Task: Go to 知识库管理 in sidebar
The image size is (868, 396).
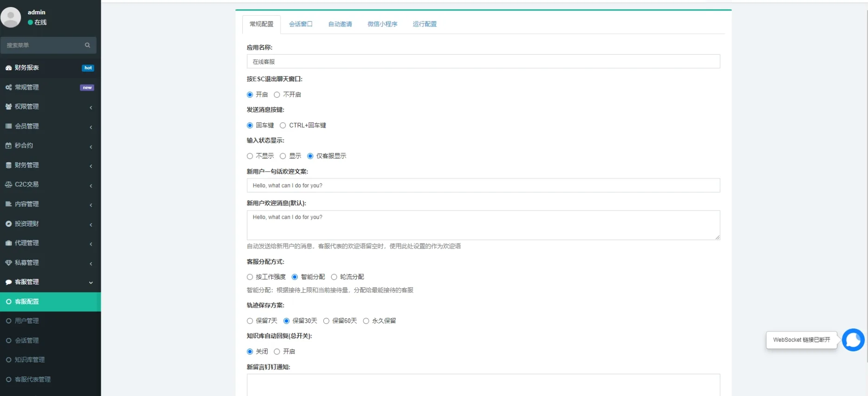Action: [30, 360]
